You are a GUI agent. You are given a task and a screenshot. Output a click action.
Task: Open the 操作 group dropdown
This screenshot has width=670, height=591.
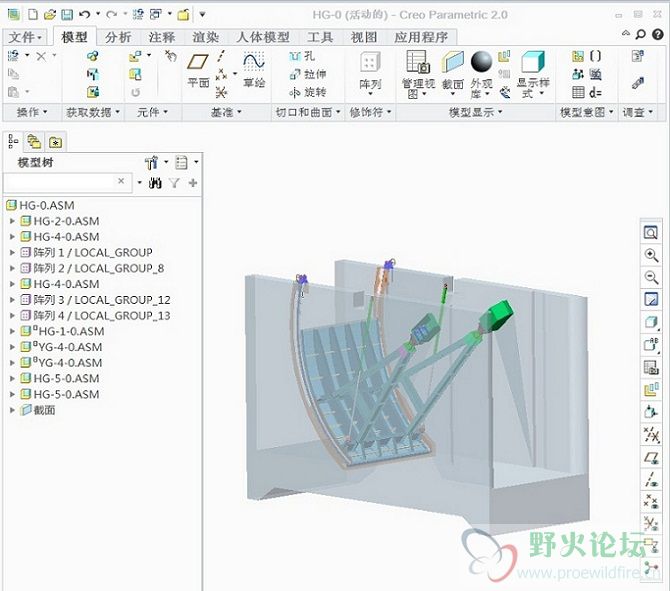32,112
